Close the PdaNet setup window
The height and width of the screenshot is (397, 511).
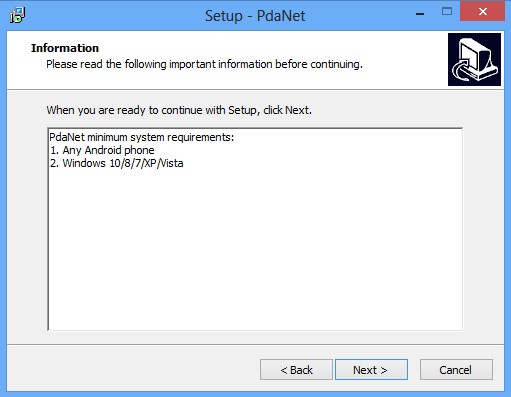tap(482, 12)
